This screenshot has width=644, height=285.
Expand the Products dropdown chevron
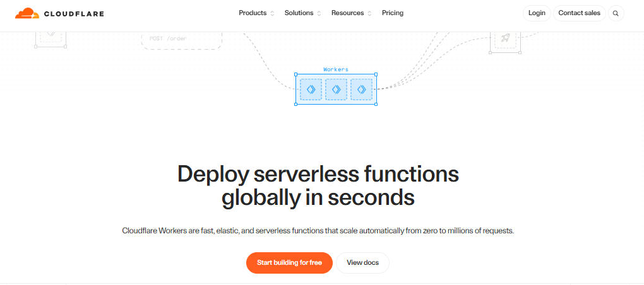(272, 13)
